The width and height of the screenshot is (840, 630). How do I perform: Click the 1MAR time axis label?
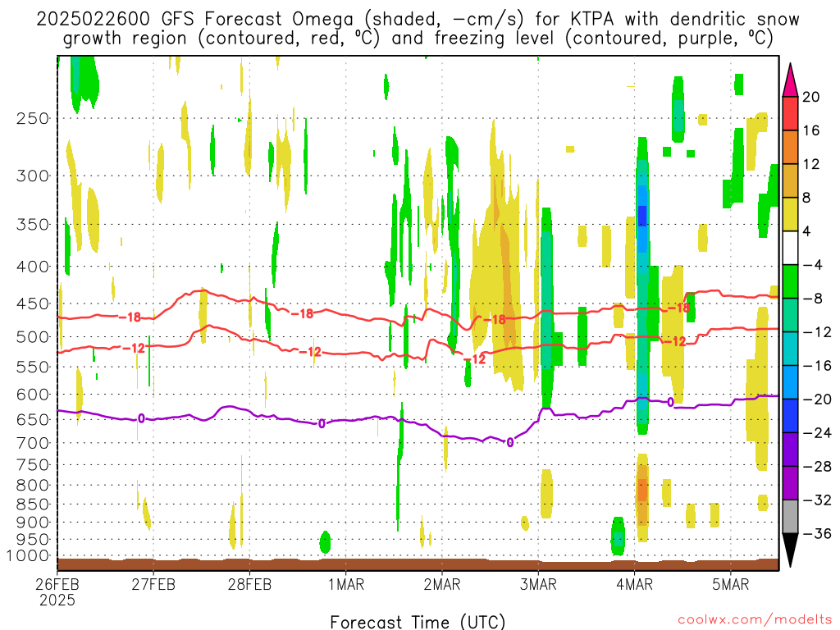(x=346, y=584)
